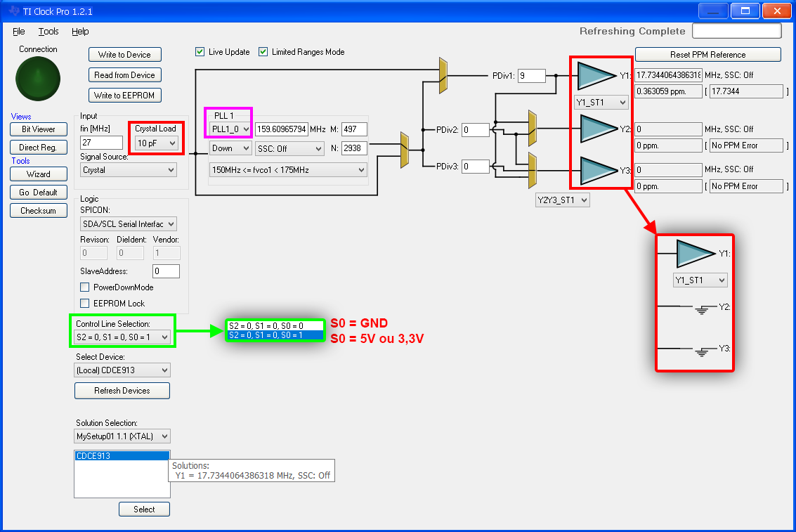Click the M value field showing 497
Image resolution: width=796 pixels, height=532 pixels.
(354, 129)
